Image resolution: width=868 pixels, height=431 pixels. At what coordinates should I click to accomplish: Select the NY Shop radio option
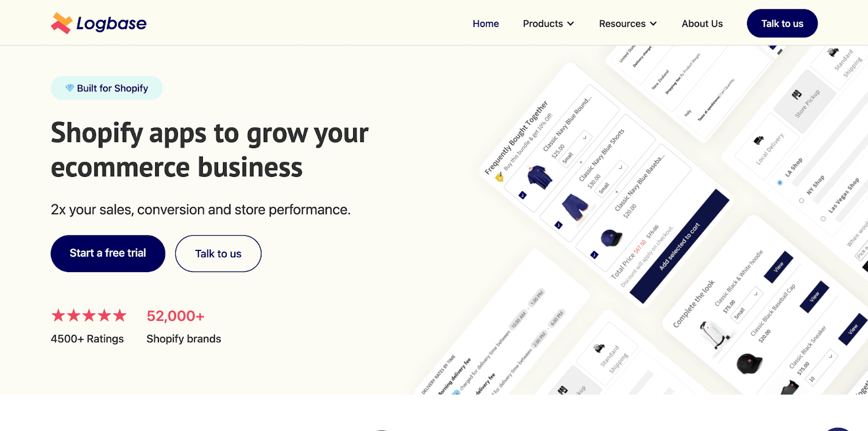(801, 201)
